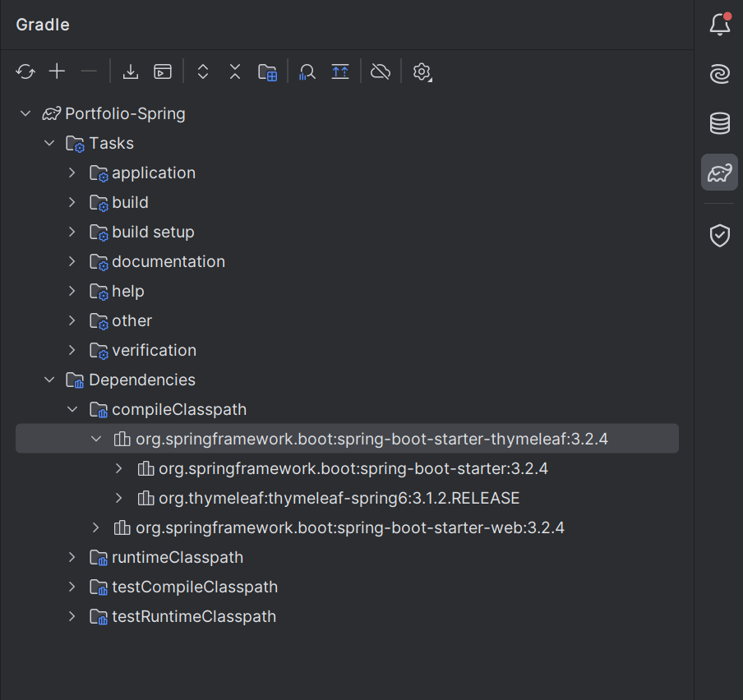
Task: Open Execute Gradle Task icon
Action: 163,72
